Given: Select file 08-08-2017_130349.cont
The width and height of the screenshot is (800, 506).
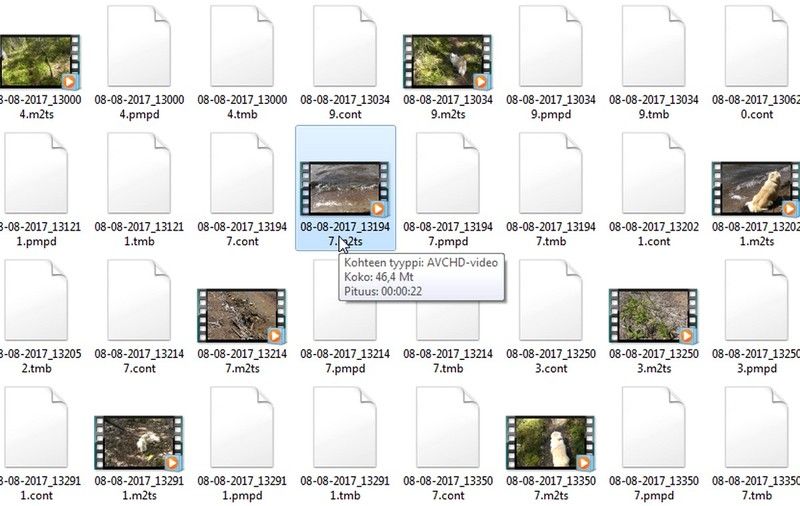Looking at the screenshot, I should click(345, 46).
